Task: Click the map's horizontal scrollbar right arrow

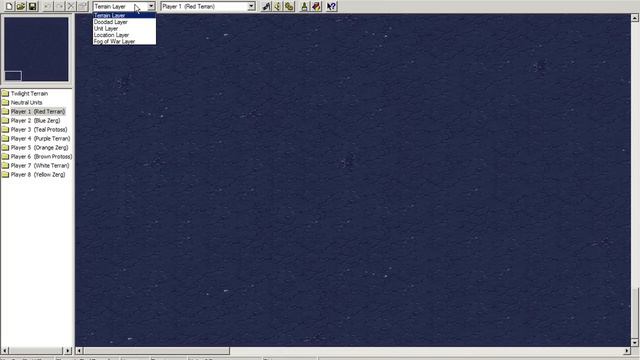Action: pyautogui.click(x=627, y=351)
